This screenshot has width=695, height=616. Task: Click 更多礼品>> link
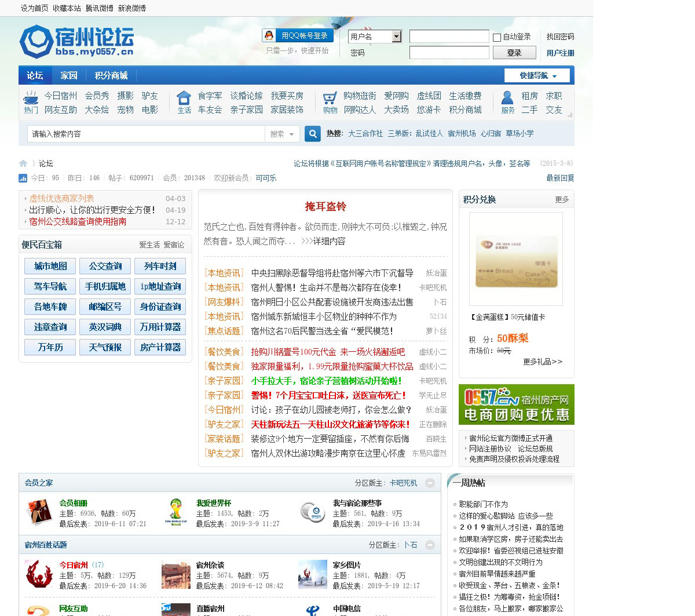coord(543,362)
